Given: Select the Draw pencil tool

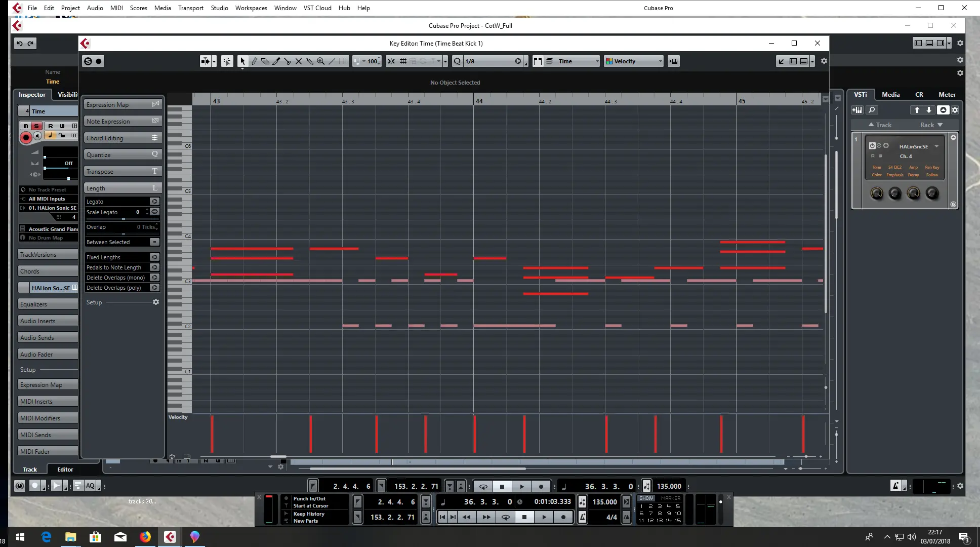Looking at the screenshot, I should click(254, 61).
